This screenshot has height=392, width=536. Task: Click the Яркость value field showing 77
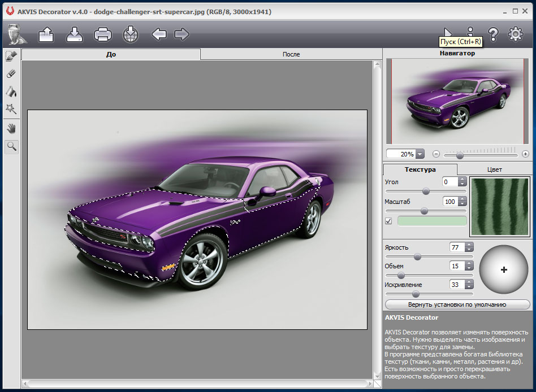457,247
